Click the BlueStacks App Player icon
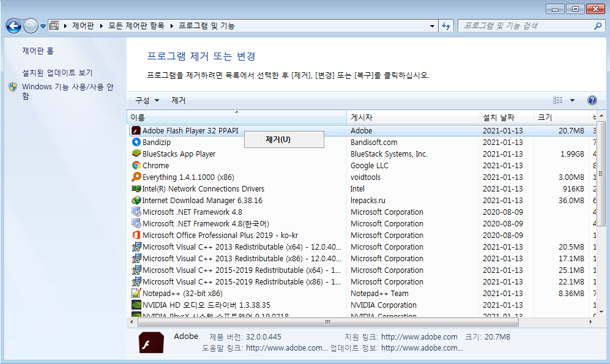 coord(136,154)
